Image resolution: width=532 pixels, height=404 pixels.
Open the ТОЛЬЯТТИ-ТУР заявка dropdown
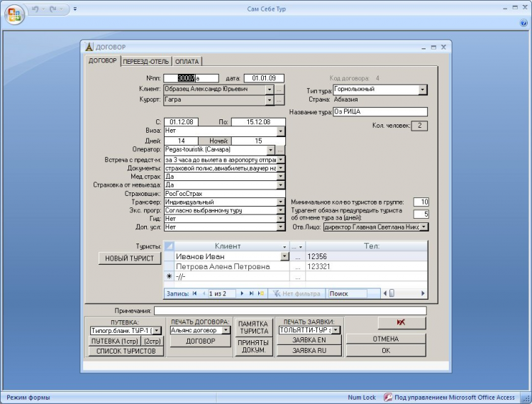pyautogui.click(x=336, y=330)
